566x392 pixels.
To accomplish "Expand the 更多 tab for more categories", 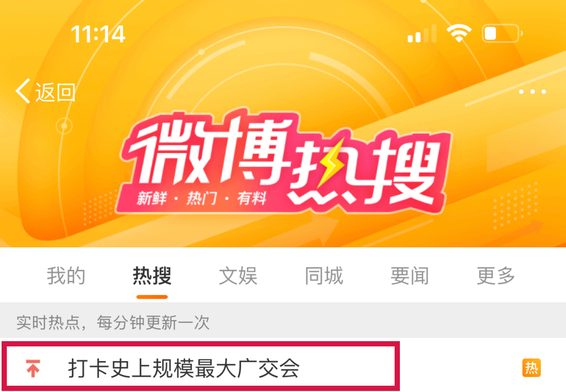I will [496, 276].
